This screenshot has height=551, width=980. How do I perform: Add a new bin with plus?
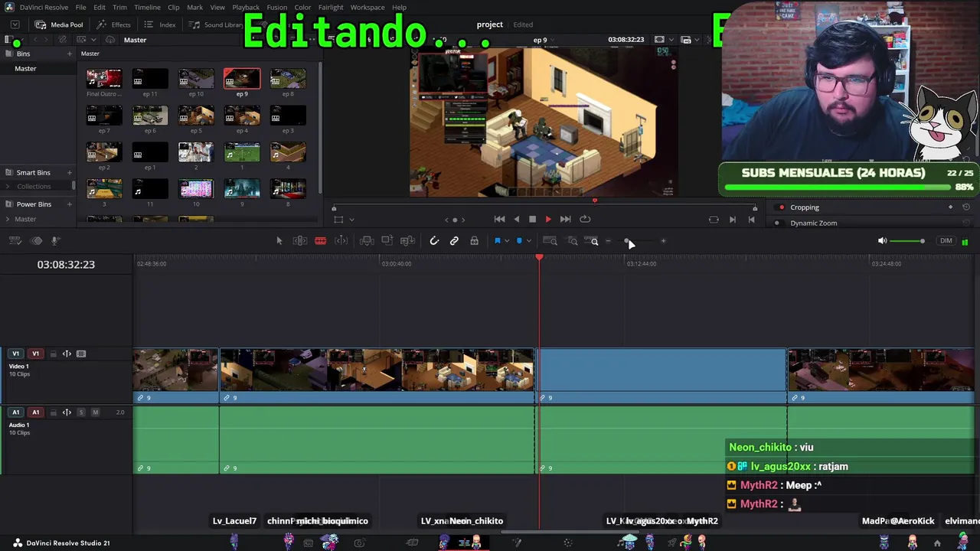pos(69,54)
